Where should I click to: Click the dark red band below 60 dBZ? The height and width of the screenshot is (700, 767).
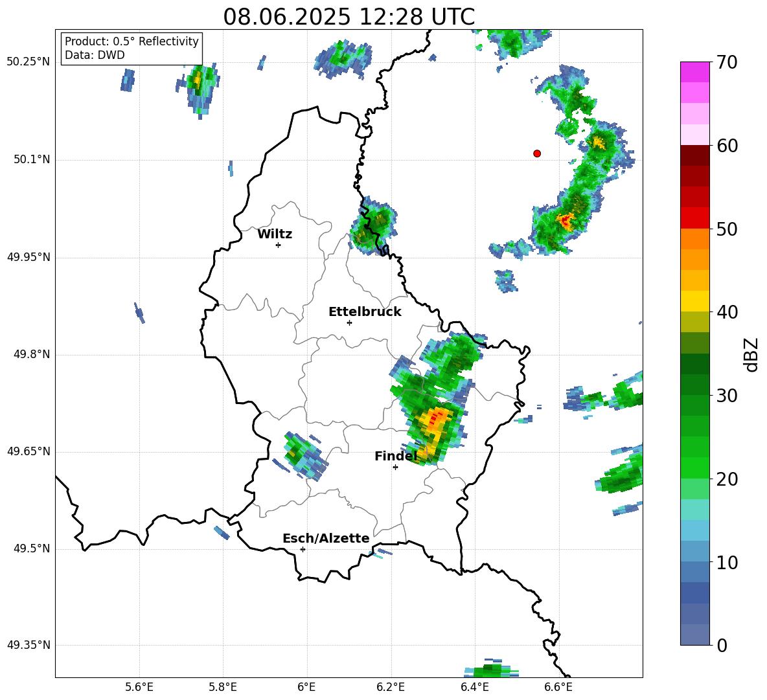[x=694, y=155]
